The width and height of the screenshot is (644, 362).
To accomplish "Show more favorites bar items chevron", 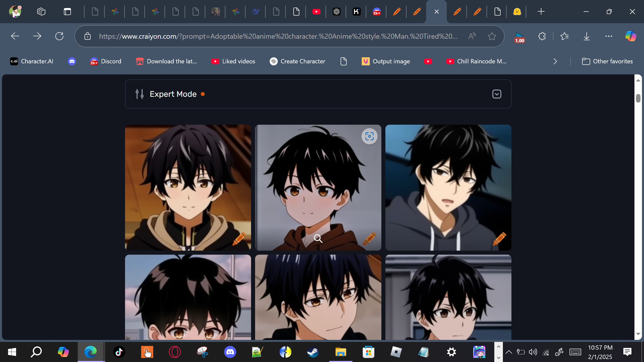I will [x=555, y=61].
